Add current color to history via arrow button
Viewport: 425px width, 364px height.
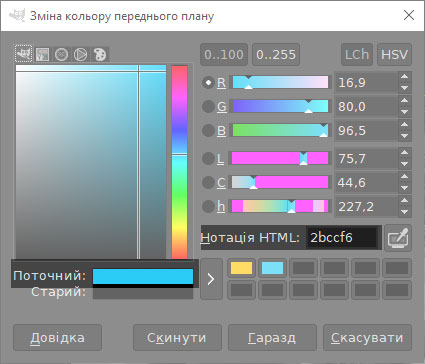[x=211, y=279]
